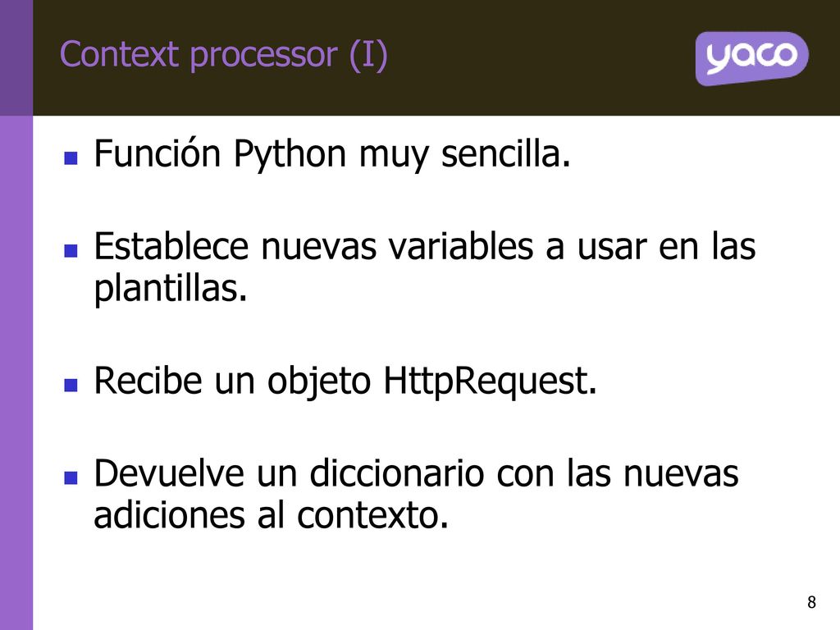Click the word Devuelve
Screen dimensions: 840x630
coord(169,473)
